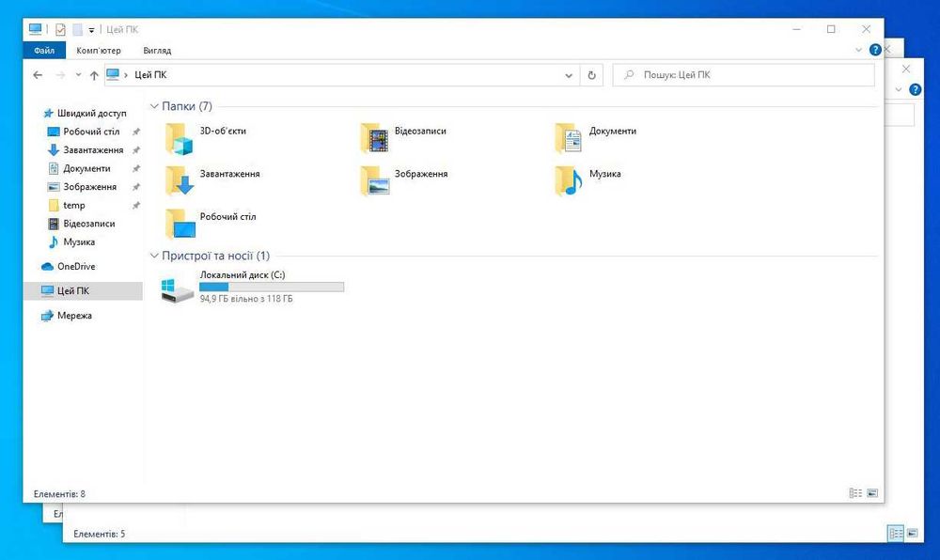Open the Вигляд ribbon tab
Screen dimensions: 940x560
point(157,51)
